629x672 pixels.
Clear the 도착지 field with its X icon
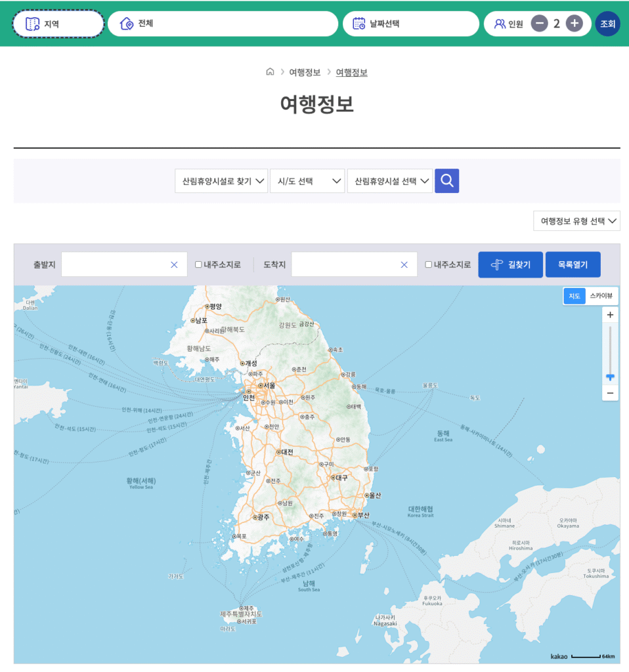pyautogui.click(x=404, y=264)
